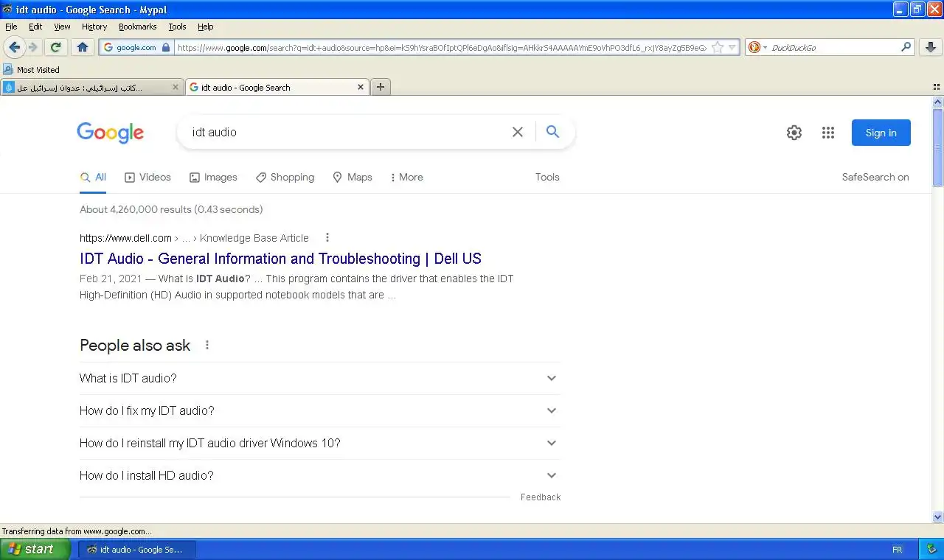Close the Arabic news tab
This screenshot has width=944, height=560.
point(176,87)
